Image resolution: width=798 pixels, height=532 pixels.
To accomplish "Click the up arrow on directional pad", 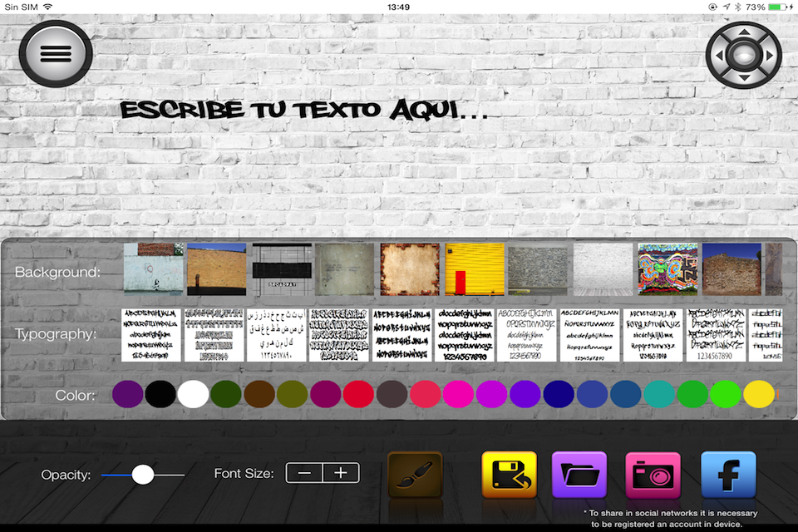I will [744, 32].
